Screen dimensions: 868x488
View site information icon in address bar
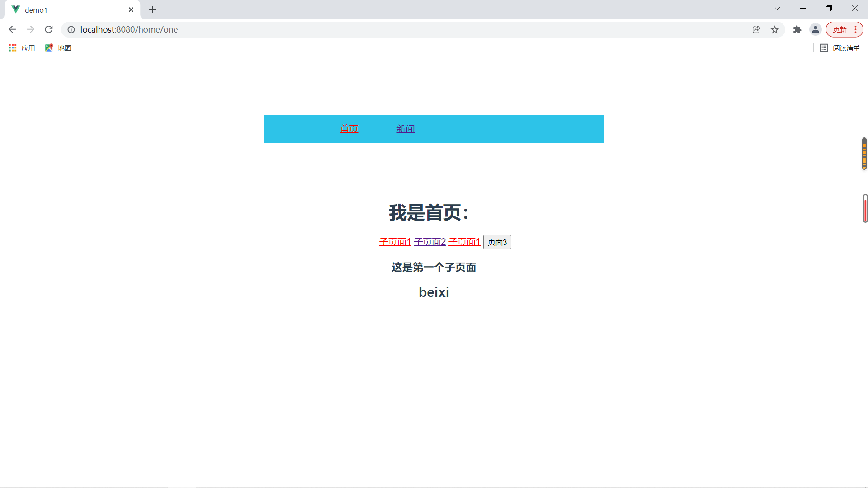coord(71,29)
